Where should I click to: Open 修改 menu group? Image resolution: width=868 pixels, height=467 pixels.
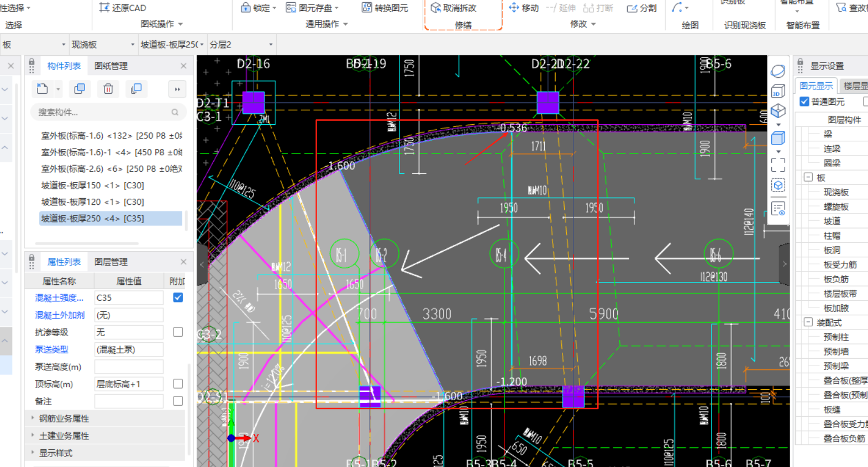(x=583, y=24)
